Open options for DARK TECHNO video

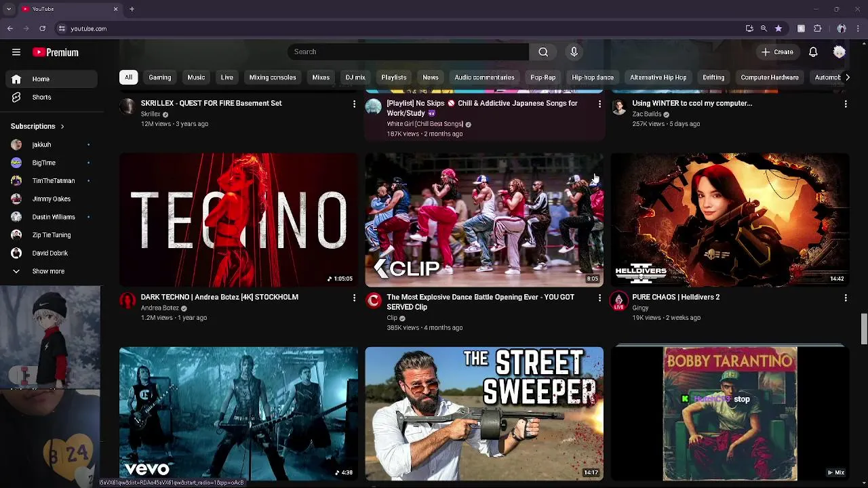354,298
